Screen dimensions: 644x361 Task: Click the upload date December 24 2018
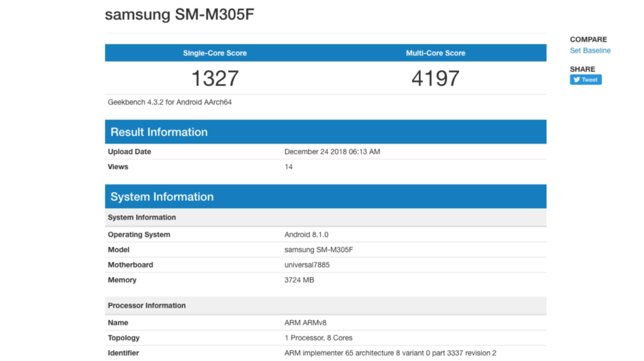pyautogui.click(x=332, y=152)
